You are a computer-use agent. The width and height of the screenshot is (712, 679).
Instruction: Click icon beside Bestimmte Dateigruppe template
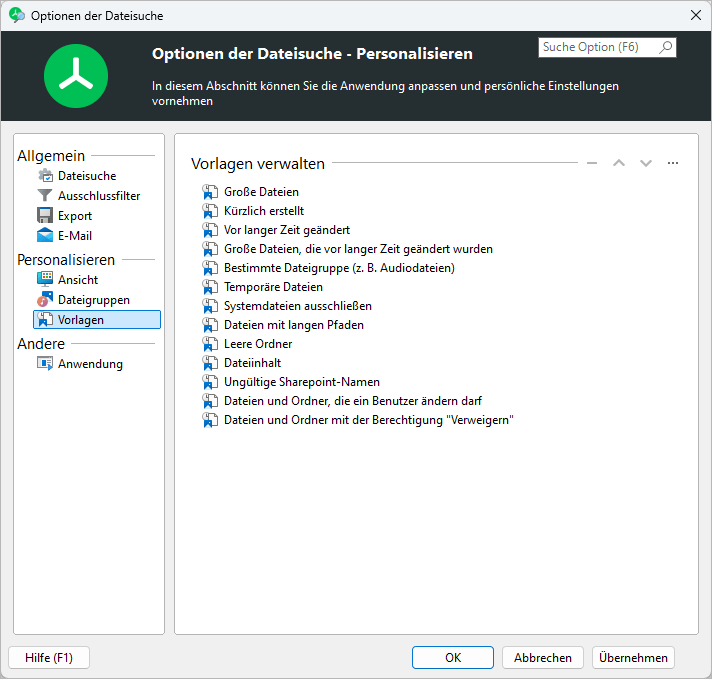pyautogui.click(x=210, y=268)
